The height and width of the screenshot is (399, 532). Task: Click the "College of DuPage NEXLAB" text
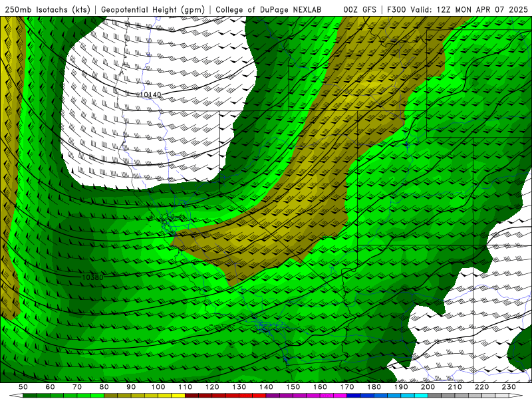[268, 10]
